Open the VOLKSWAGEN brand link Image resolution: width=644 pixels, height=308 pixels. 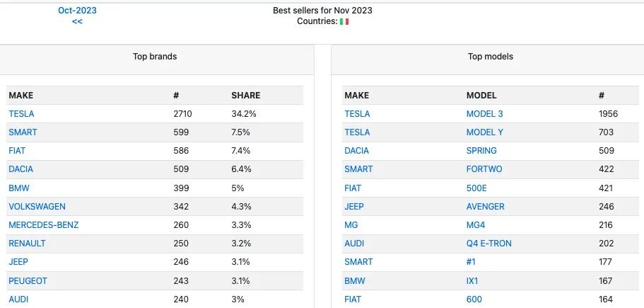(37, 207)
